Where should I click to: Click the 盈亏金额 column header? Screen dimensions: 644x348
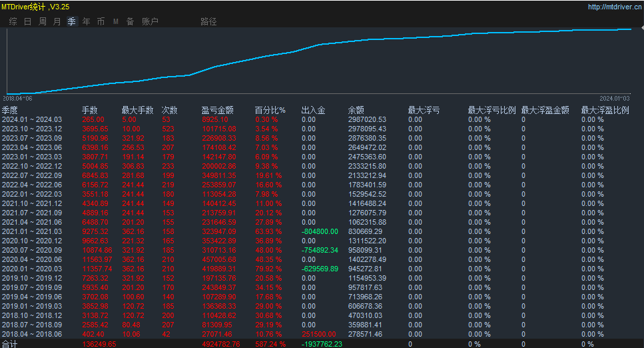(218, 110)
